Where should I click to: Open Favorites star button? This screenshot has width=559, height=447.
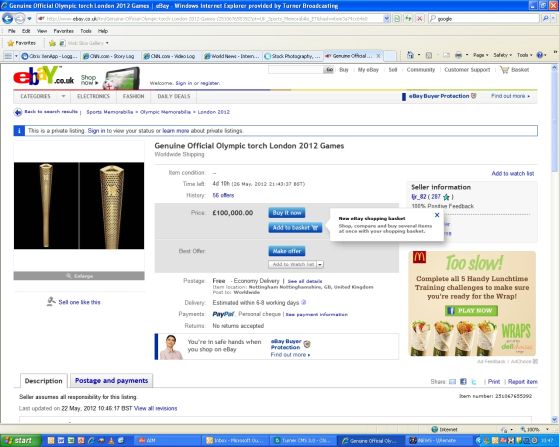(x=22, y=43)
